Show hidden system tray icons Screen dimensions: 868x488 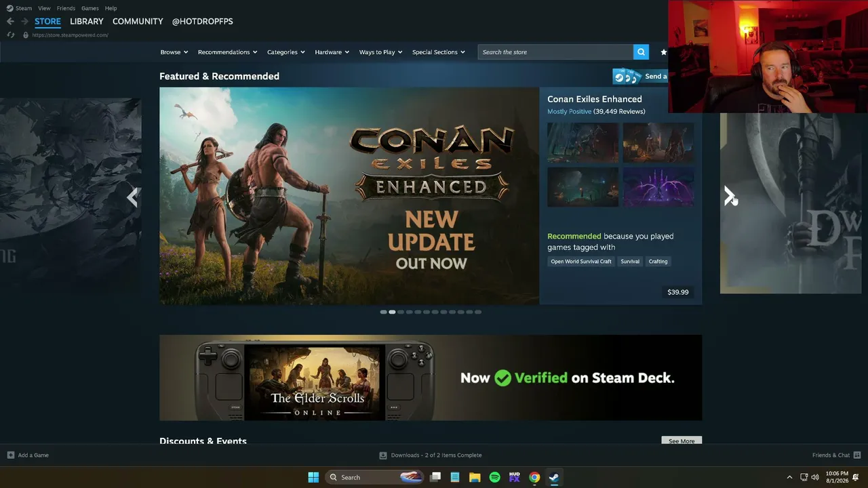[x=789, y=477]
